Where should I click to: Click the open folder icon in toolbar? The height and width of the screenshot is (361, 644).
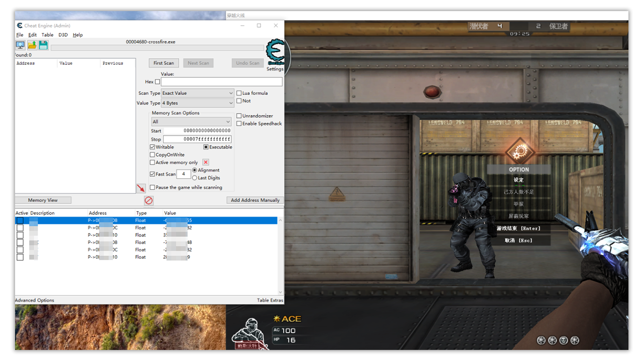[x=32, y=45]
